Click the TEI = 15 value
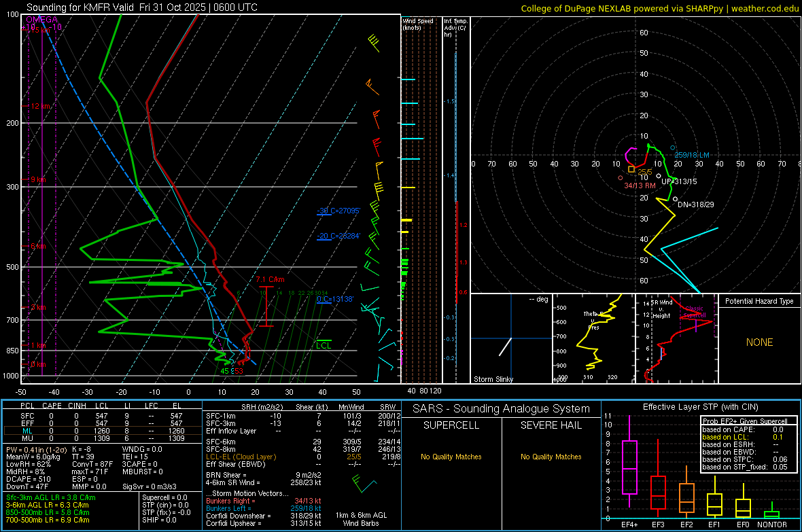This screenshot has width=802, height=532. [x=135, y=457]
